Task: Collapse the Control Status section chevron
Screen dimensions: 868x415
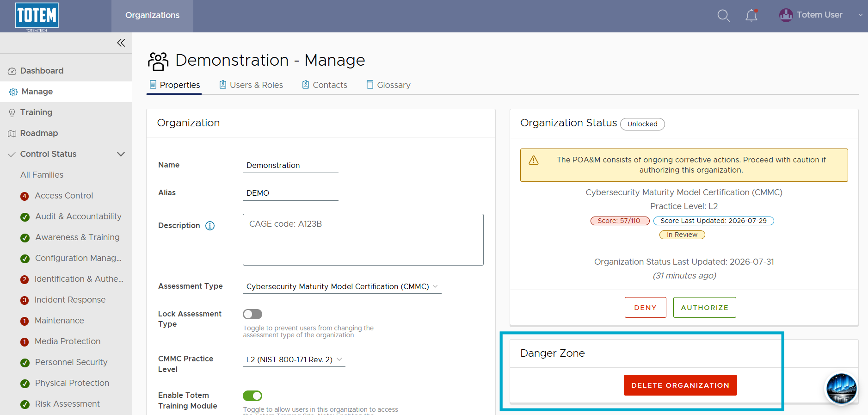Action: pos(121,154)
